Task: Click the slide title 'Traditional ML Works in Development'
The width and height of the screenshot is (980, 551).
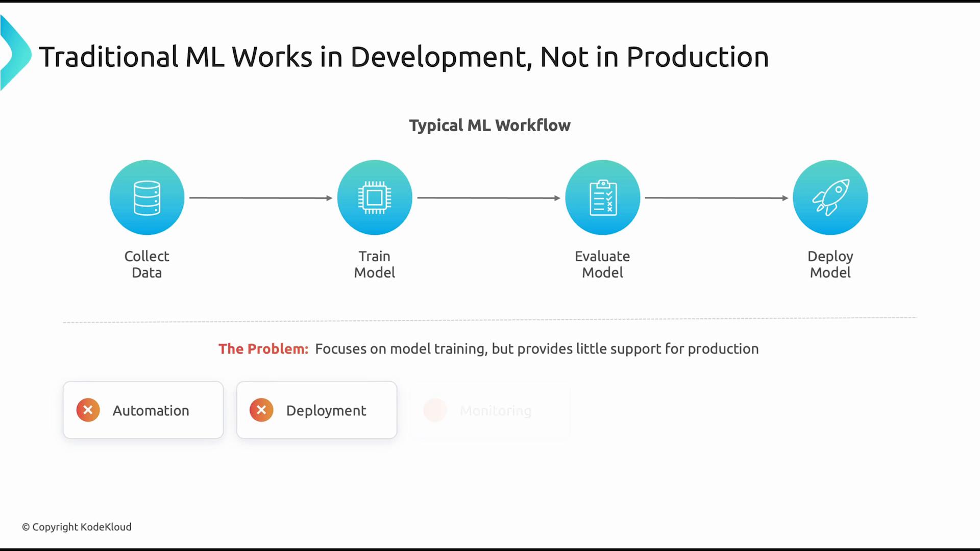Action: (x=404, y=57)
